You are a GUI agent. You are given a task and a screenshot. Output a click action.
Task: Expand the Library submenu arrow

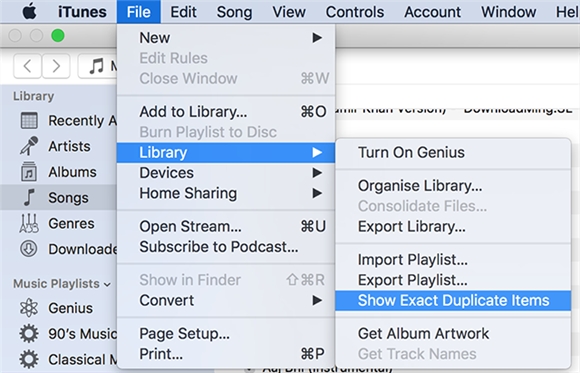coord(317,152)
